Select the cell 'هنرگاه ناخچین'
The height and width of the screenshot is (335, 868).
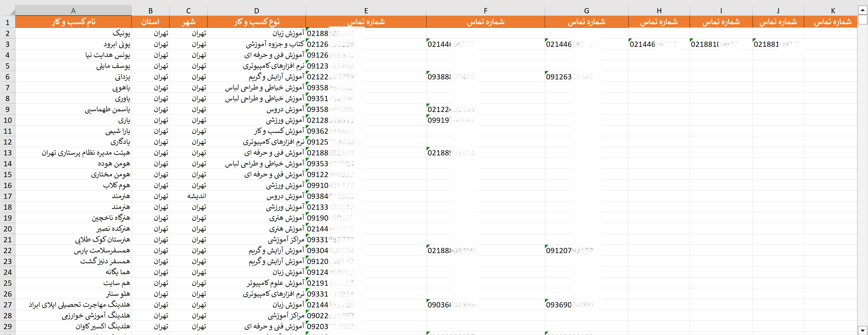click(73, 218)
